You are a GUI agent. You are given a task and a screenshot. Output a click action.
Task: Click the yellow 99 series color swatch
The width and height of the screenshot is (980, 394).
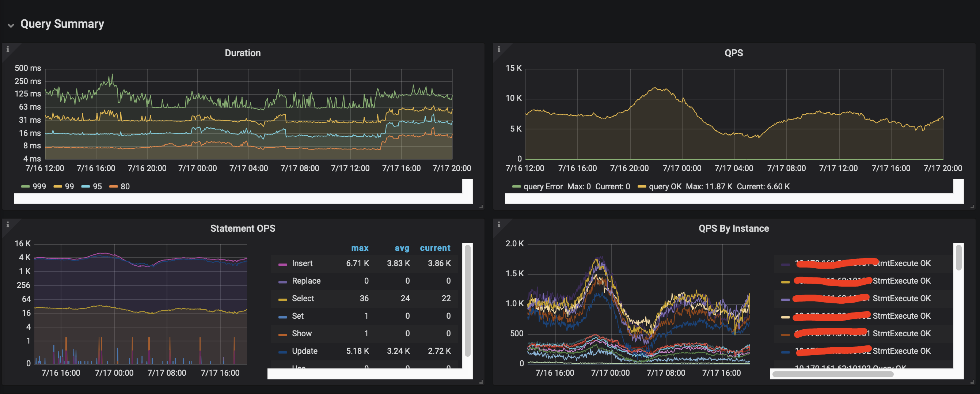click(x=58, y=186)
